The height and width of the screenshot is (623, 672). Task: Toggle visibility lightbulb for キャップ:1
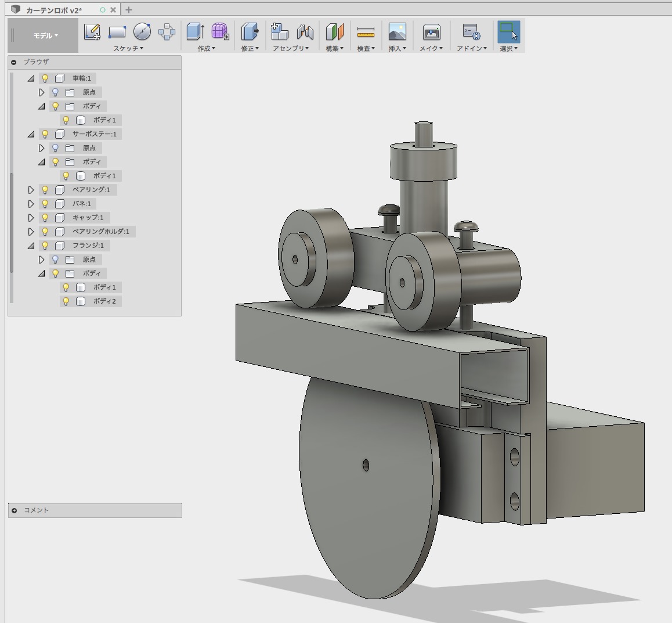click(x=45, y=218)
